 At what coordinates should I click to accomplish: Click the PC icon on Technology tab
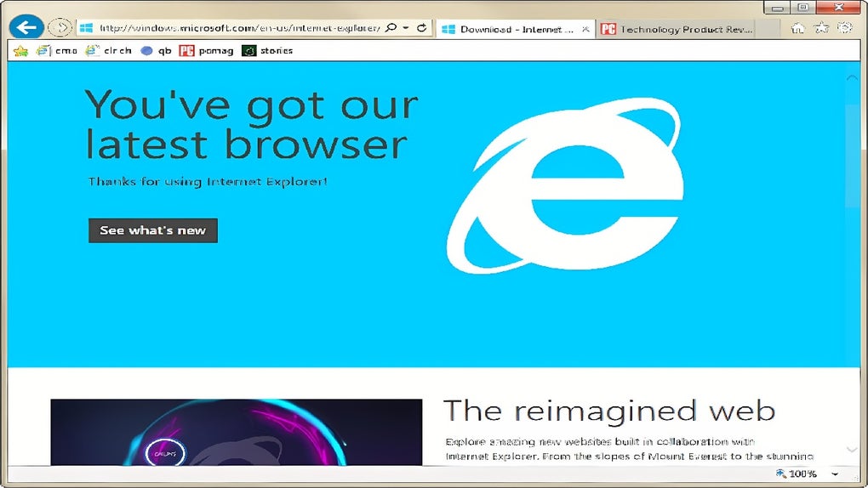[x=608, y=29]
